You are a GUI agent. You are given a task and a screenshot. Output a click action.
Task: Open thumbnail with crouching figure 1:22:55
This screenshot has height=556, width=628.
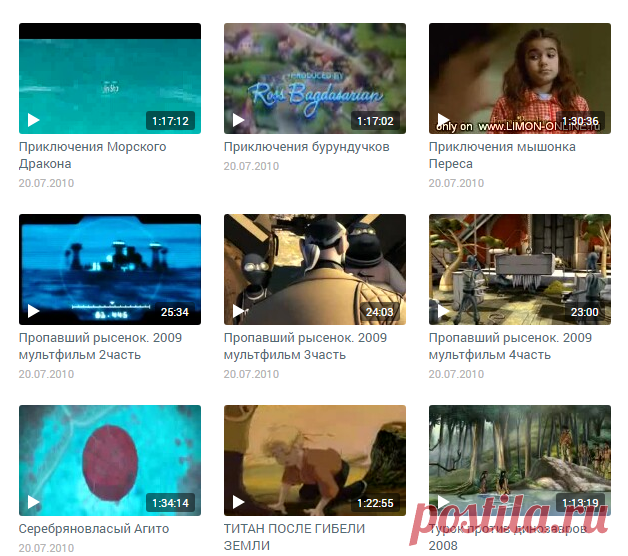[315, 461]
